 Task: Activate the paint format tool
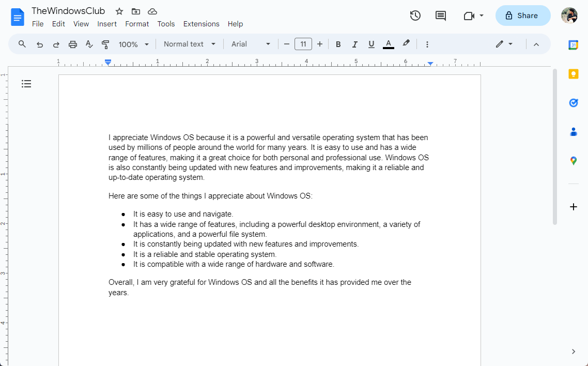click(x=106, y=44)
